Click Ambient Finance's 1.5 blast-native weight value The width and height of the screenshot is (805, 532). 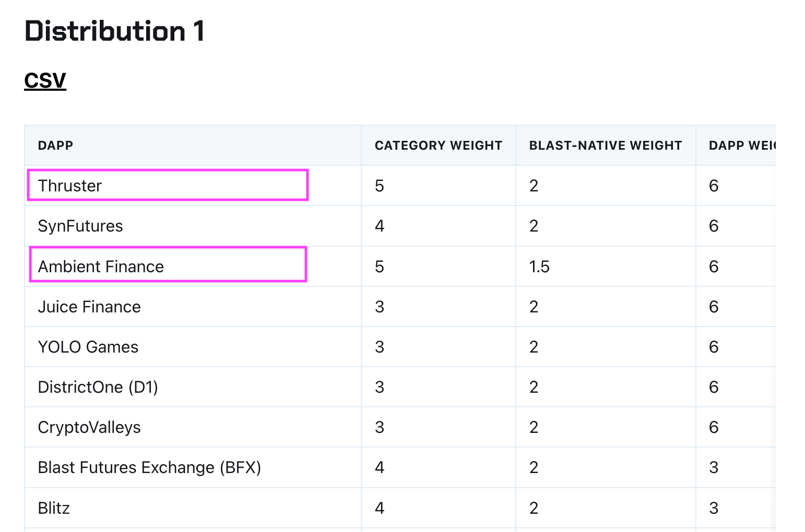[539, 267]
